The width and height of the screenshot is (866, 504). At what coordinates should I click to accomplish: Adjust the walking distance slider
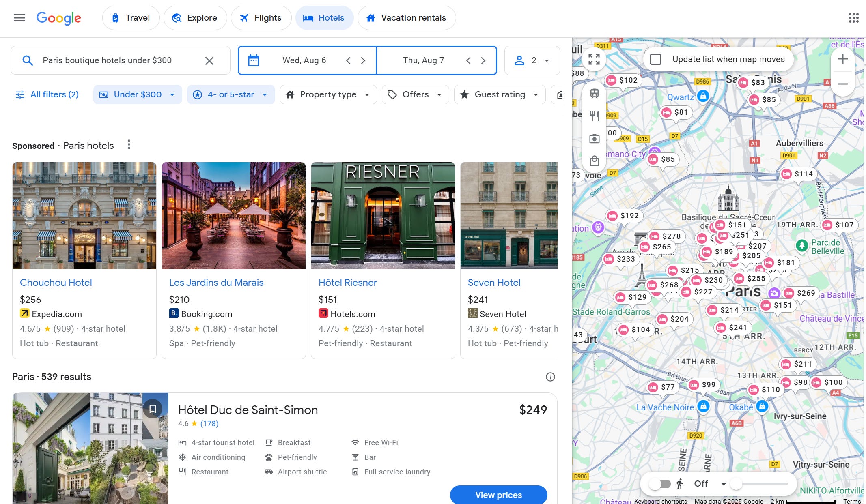[759, 484]
